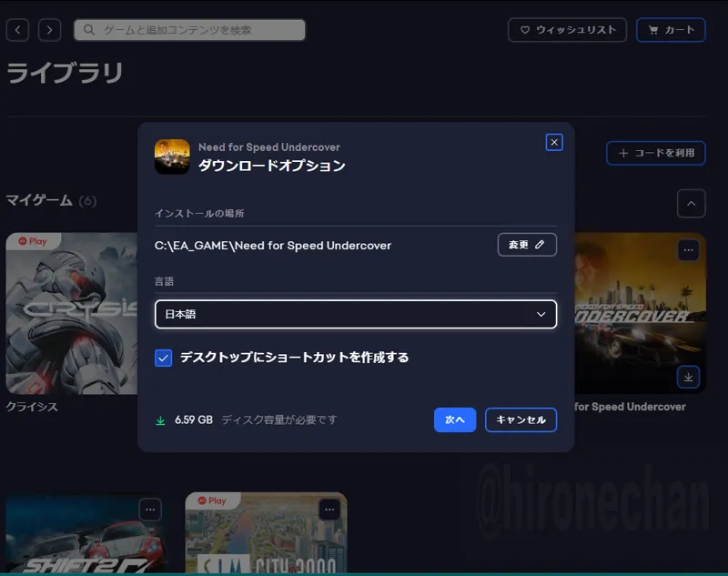Open the 日本語 language dropdown

(x=356, y=314)
